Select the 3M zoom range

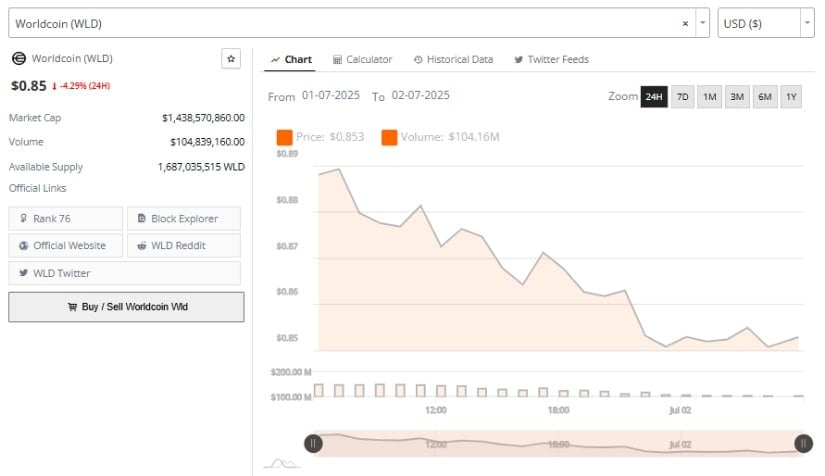tap(737, 97)
